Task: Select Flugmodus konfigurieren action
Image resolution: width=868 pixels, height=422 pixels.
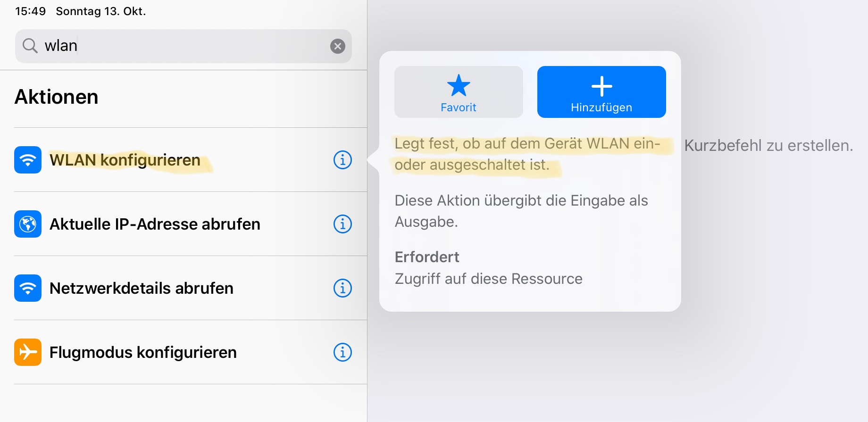Action: [x=143, y=352]
